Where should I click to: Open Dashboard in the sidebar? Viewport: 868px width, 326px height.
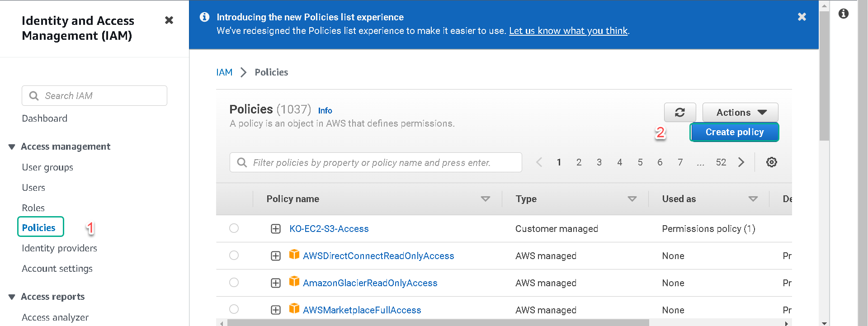[x=45, y=118]
